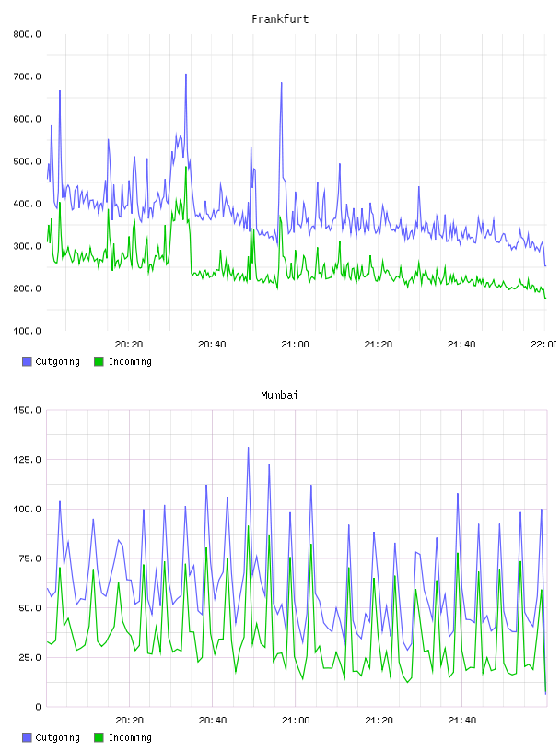The image size is (560, 752).
Task: Click the green Incoming swatch in the Frankfurt legend
Action: pos(99,361)
